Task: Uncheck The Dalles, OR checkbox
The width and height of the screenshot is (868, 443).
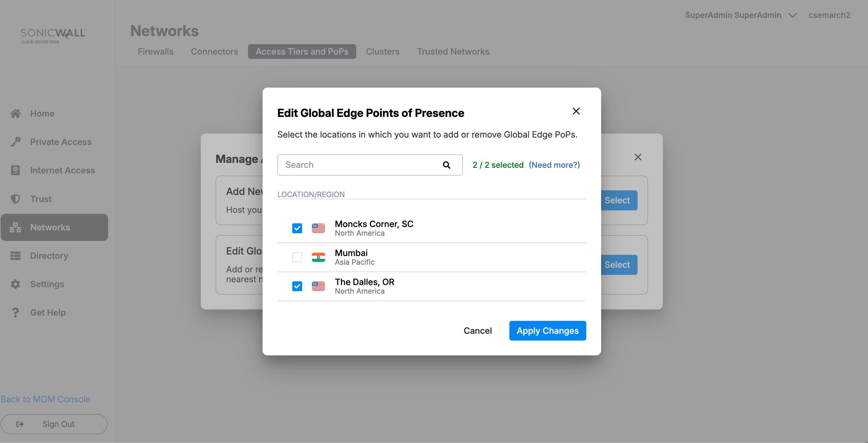Action: (297, 286)
